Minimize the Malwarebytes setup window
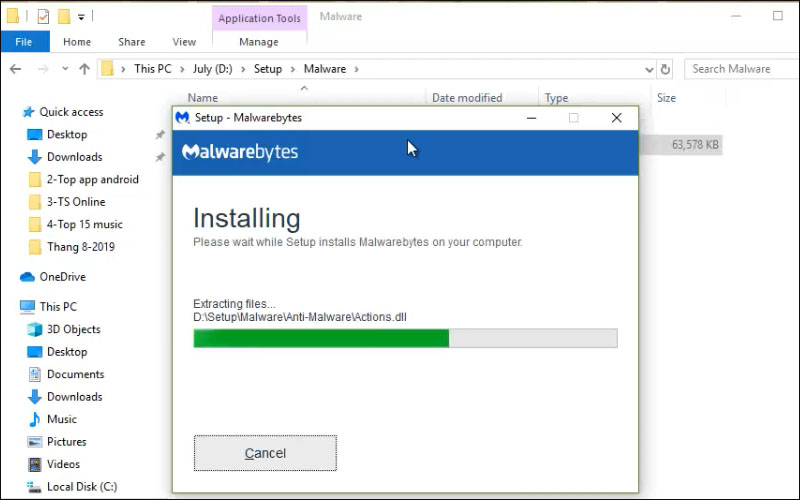Screen dimensions: 800x500 (x=531, y=118)
